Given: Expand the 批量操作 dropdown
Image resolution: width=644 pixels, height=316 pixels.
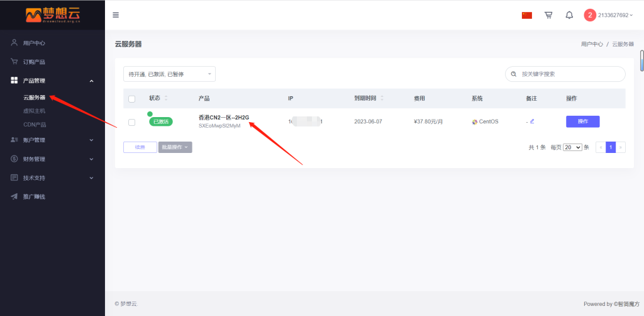Looking at the screenshot, I should coord(175,147).
